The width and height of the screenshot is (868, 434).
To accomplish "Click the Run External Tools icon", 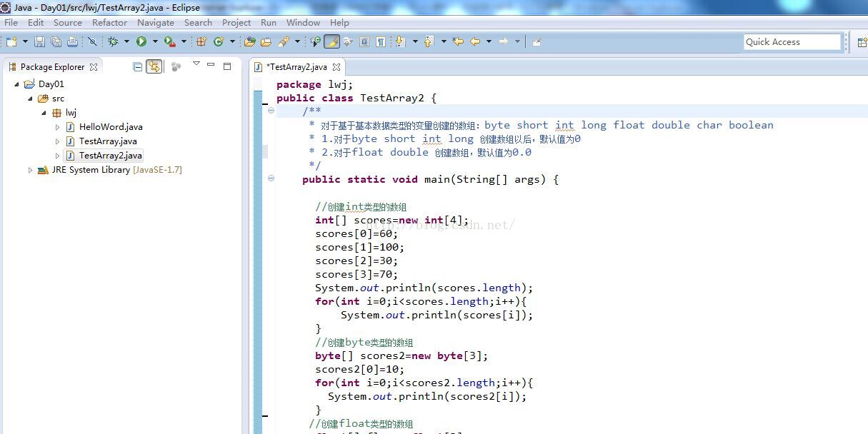I will 170,42.
